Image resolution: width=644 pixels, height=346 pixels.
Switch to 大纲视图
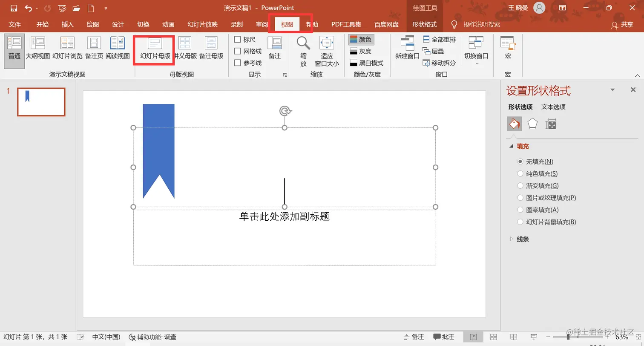click(38, 48)
